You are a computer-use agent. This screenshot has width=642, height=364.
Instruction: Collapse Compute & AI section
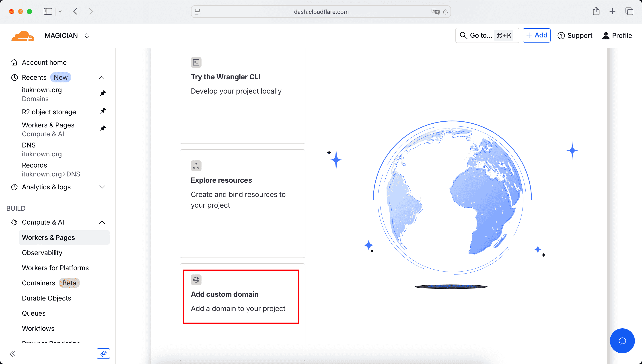point(102,222)
